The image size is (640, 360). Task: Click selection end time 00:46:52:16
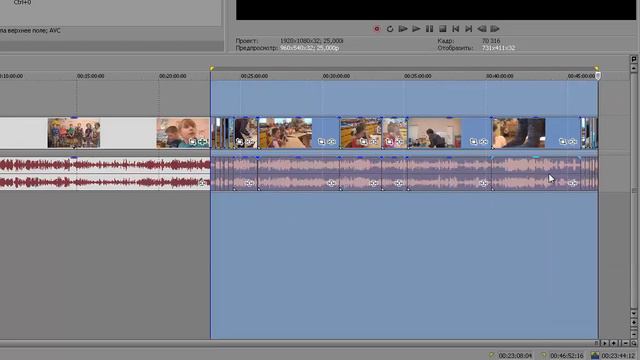click(x=567, y=356)
